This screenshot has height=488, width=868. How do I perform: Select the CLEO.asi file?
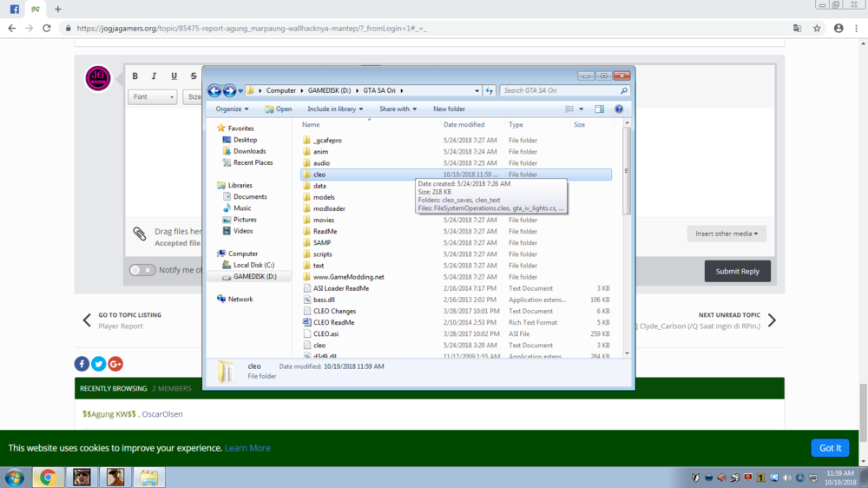[325, 334]
